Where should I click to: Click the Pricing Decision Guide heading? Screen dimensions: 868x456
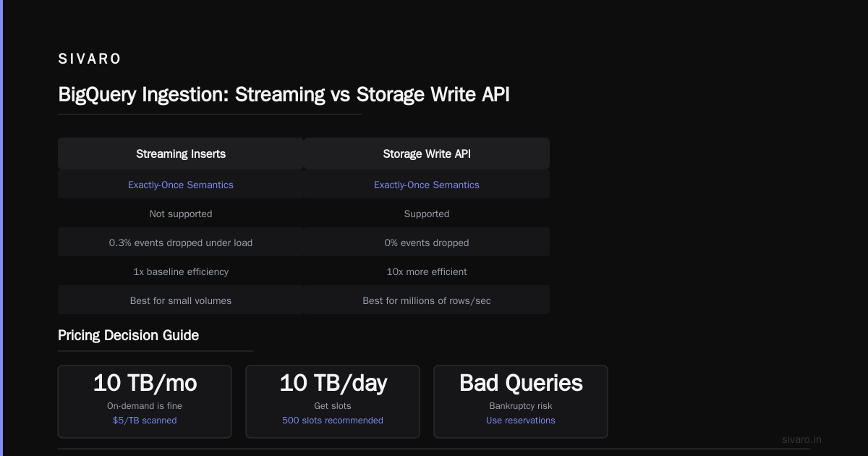128,335
